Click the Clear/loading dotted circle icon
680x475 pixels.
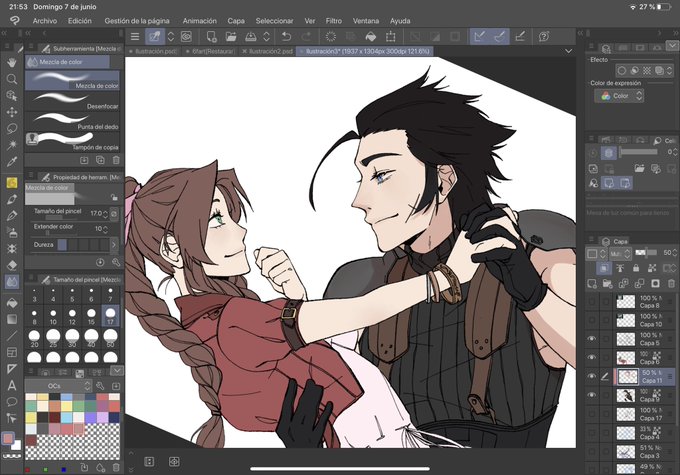[331, 36]
